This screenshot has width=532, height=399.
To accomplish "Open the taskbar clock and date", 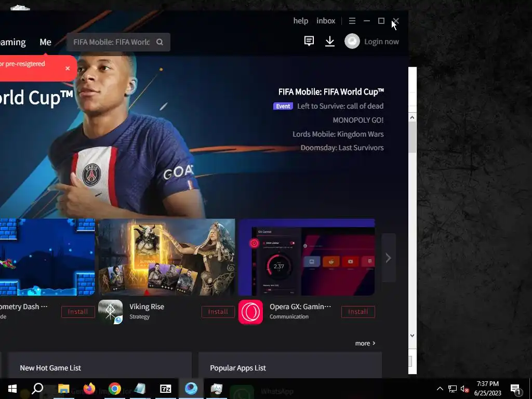I will [x=487, y=389].
